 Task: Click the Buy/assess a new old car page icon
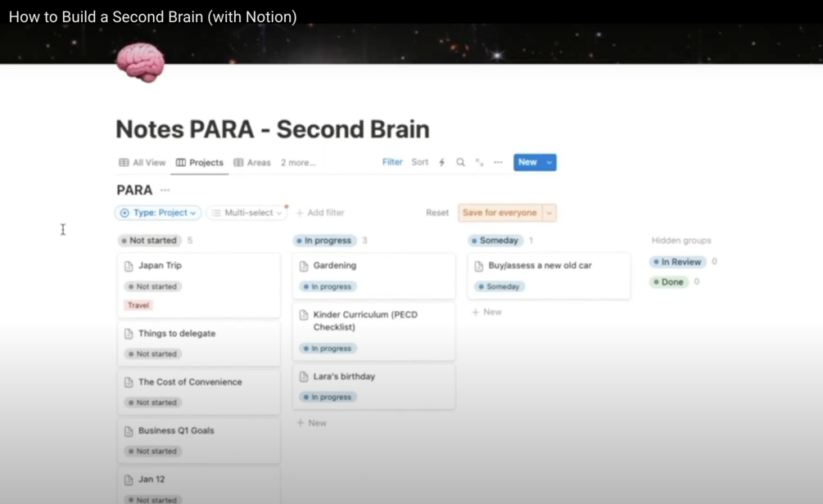tap(479, 266)
